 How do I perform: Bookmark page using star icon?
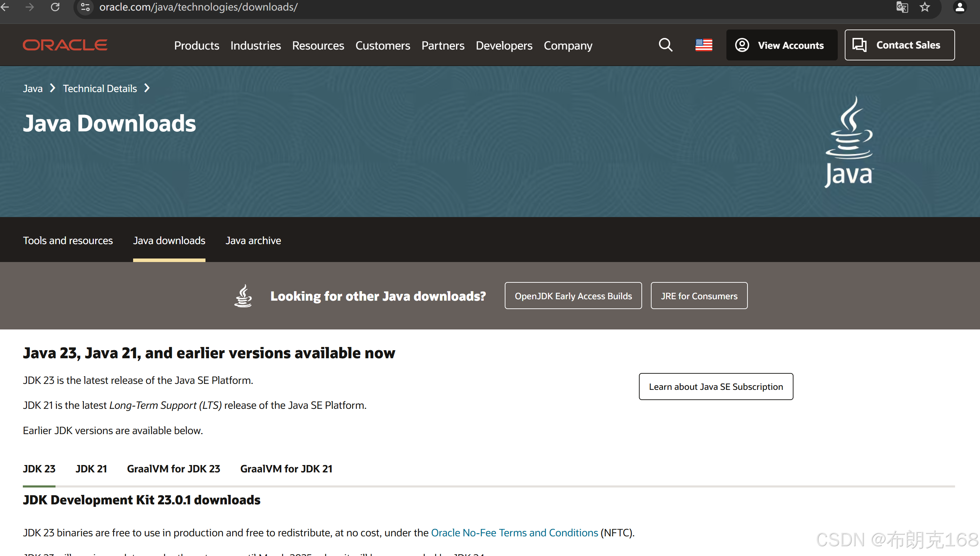924,7
